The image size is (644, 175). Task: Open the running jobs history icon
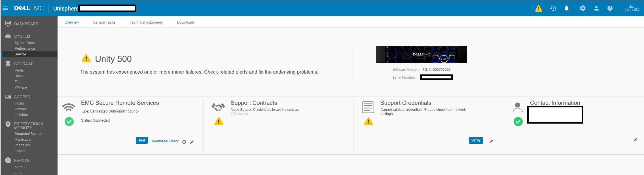[553, 9]
